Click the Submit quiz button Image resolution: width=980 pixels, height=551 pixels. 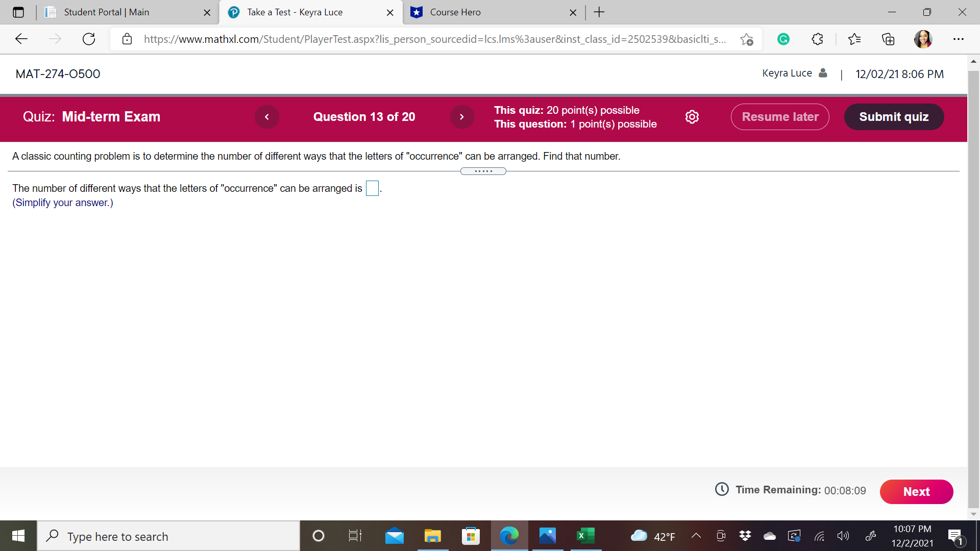point(894,117)
